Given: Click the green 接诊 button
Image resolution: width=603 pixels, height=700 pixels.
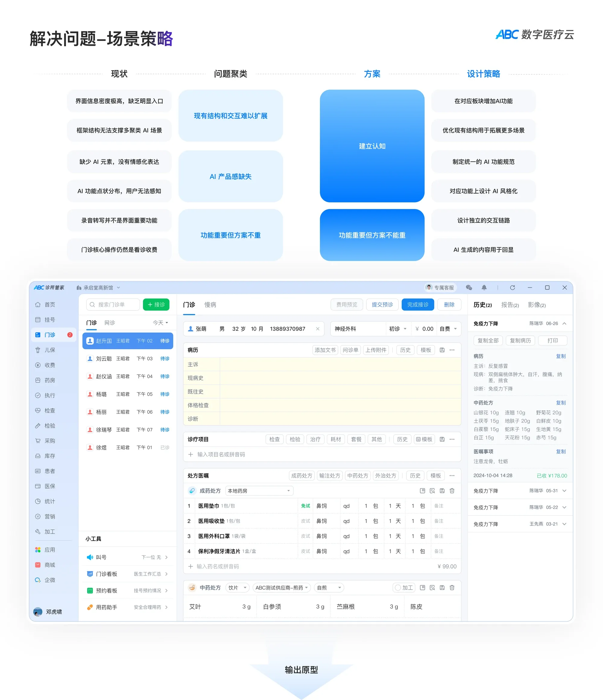Looking at the screenshot, I should pyautogui.click(x=156, y=304).
